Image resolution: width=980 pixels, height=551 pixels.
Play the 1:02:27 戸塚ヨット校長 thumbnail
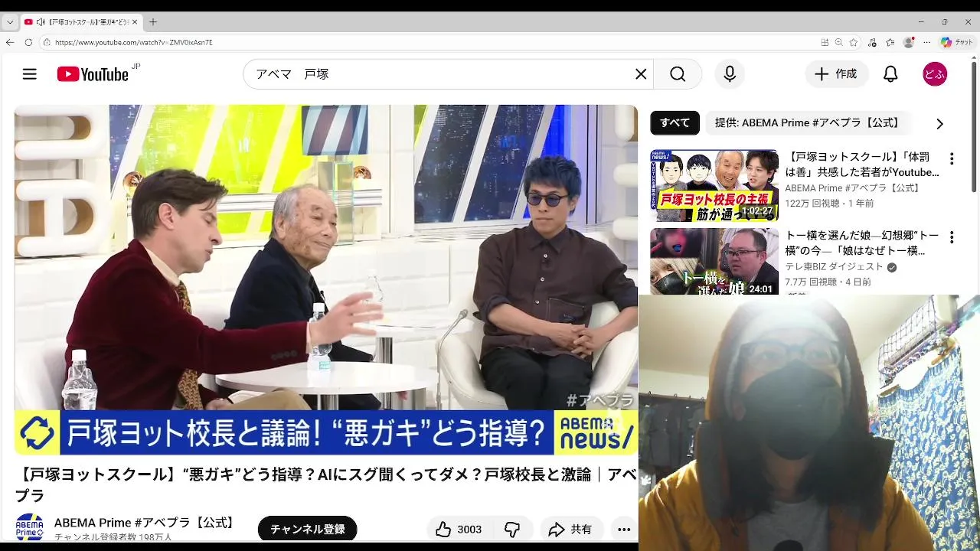pyautogui.click(x=714, y=185)
